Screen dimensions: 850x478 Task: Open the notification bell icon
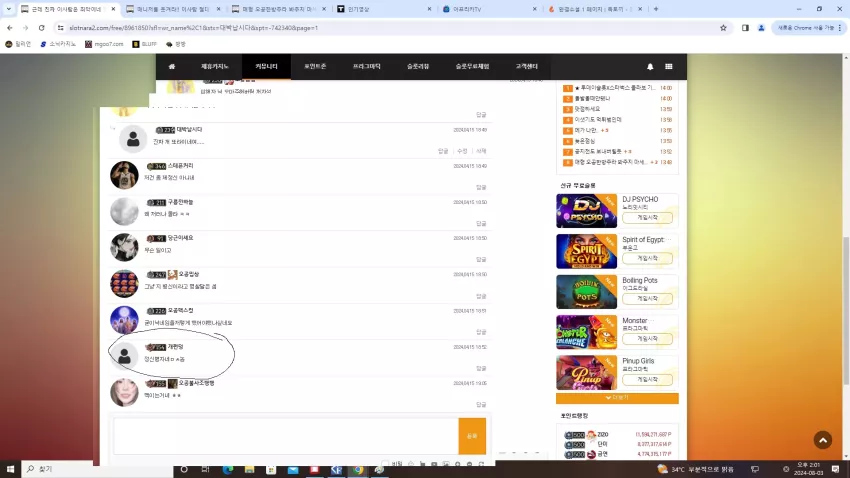[x=650, y=67]
